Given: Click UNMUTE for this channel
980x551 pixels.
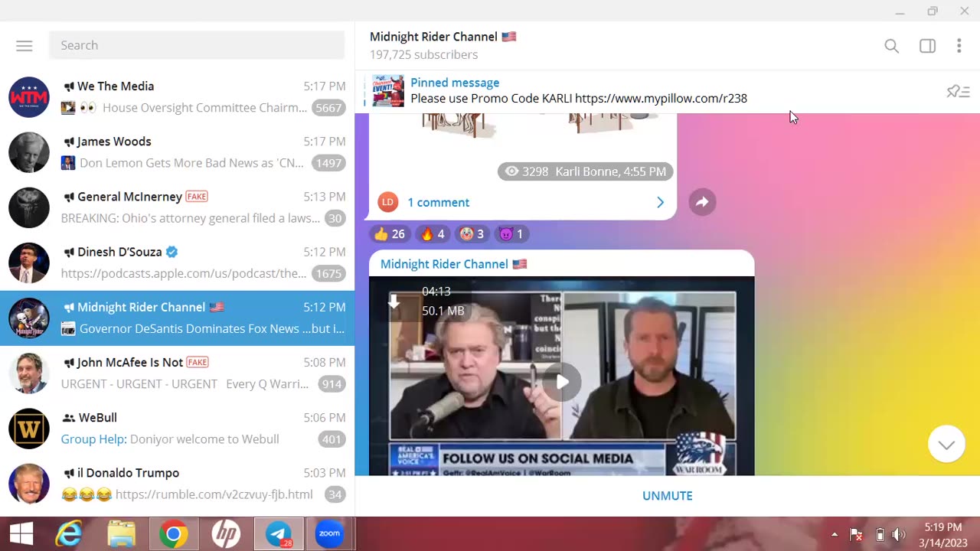Looking at the screenshot, I should click(x=668, y=496).
